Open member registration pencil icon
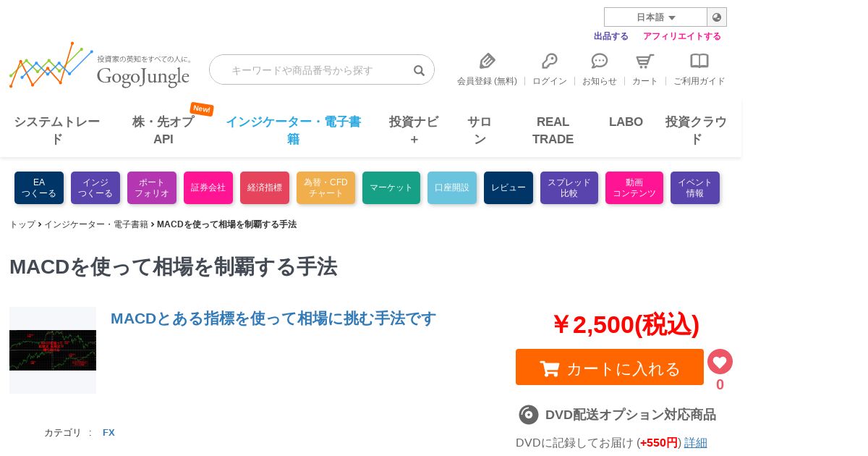This screenshot has width=868, height=456. point(488,62)
